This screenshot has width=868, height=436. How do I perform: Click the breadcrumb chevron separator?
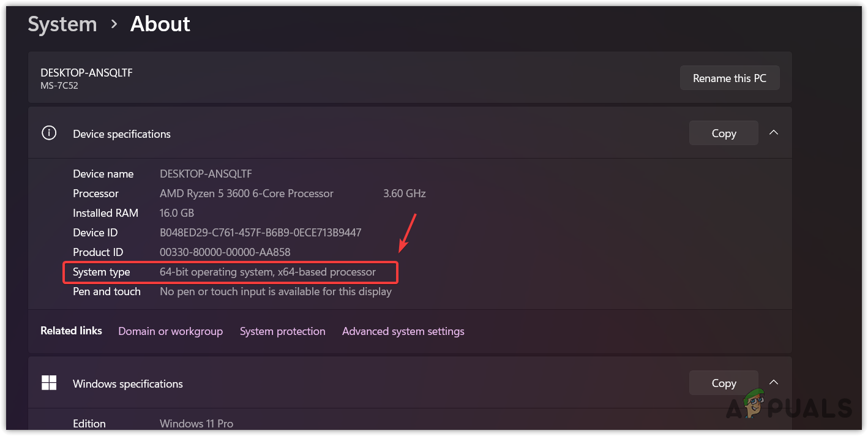114,24
